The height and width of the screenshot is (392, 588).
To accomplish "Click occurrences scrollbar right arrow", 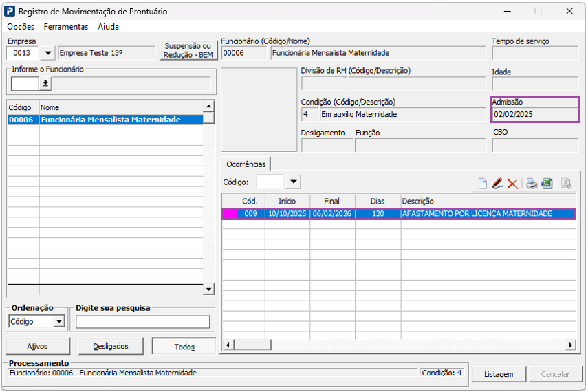I will tap(570, 345).
